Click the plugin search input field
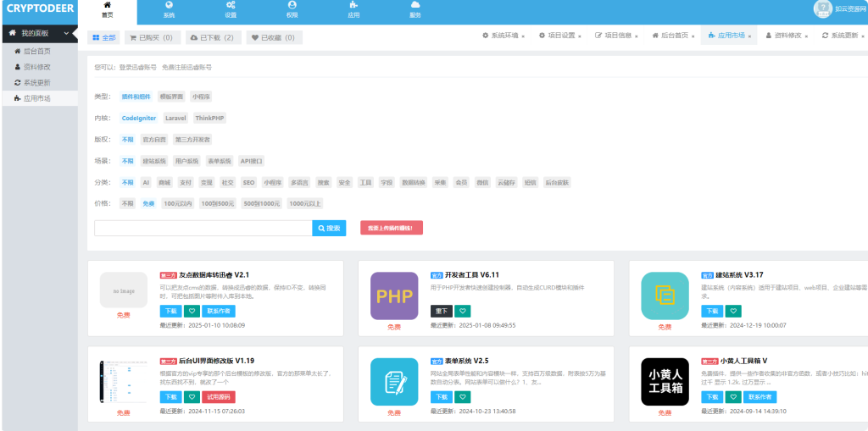 pos(203,228)
